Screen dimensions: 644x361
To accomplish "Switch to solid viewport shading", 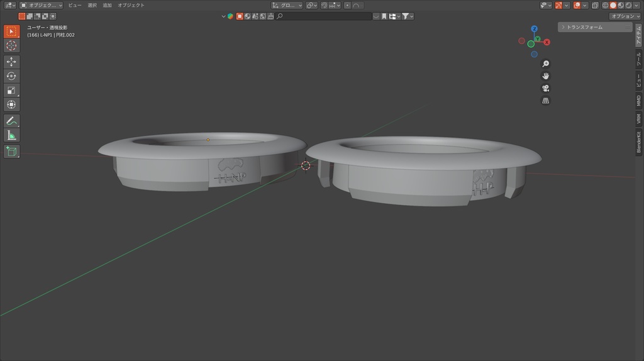I will [613, 5].
